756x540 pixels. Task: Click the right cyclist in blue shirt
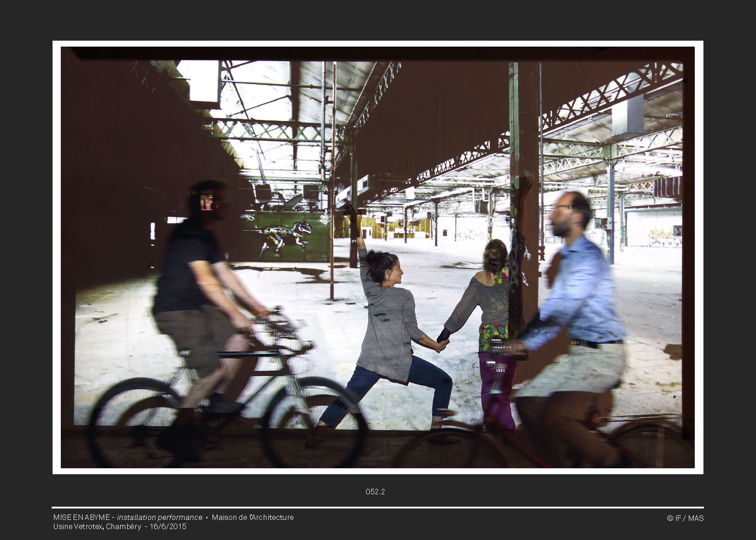pyautogui.click(x=576, y=292)
